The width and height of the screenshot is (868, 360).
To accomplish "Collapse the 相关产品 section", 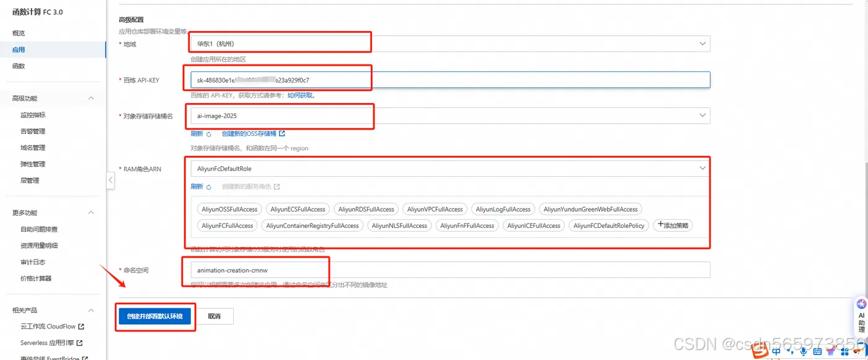I will [91, 310].
